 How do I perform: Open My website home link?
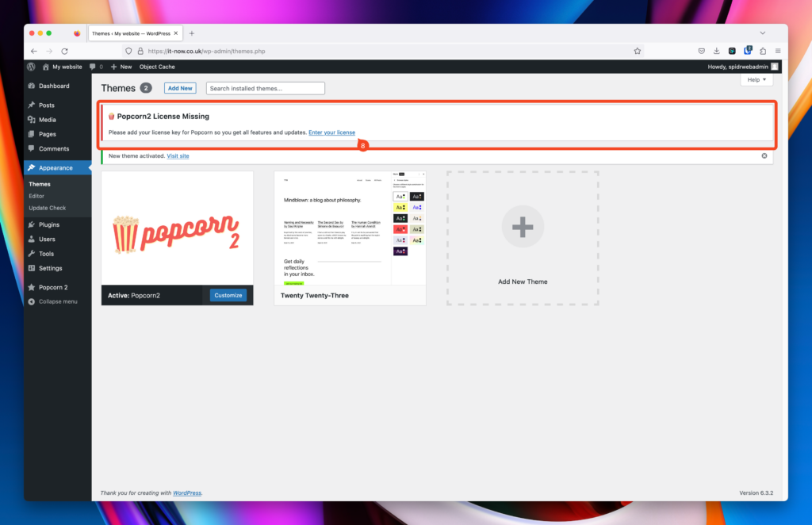[62, 67]
